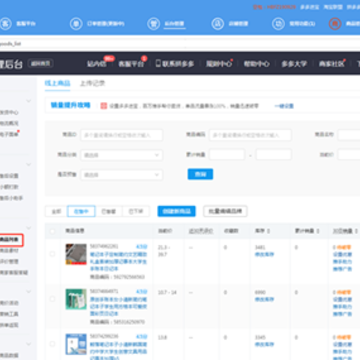Filter list by 全部 tab
This screenshot has height=360, width=360.
56,211
